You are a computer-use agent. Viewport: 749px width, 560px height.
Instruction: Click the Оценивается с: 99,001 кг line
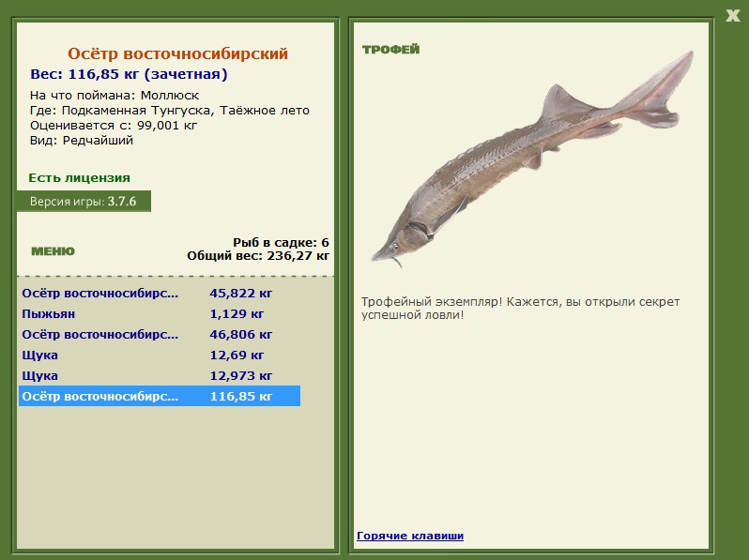pos(114,126)
